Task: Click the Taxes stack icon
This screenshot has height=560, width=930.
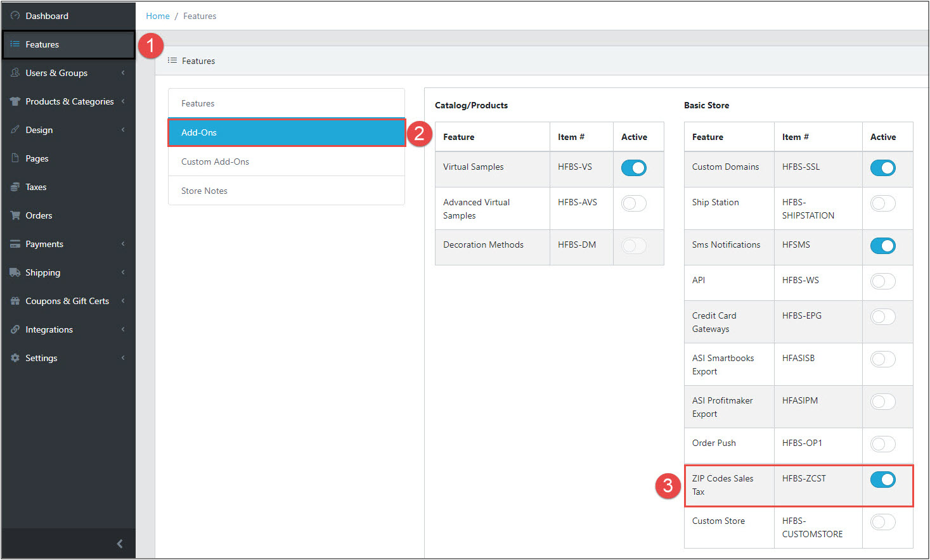Action: coord(15,187)
